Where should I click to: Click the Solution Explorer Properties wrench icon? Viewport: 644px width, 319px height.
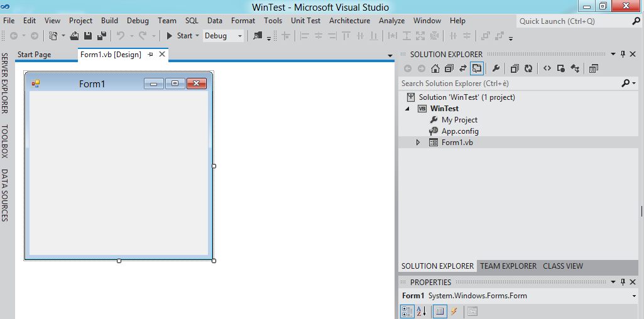(496, 68)
